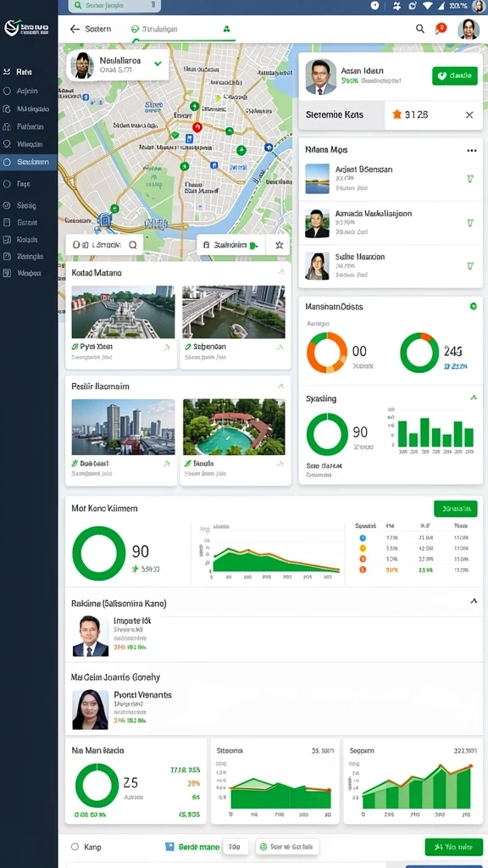Click the arrow icon on Kotad Matano header

point(280,272)
